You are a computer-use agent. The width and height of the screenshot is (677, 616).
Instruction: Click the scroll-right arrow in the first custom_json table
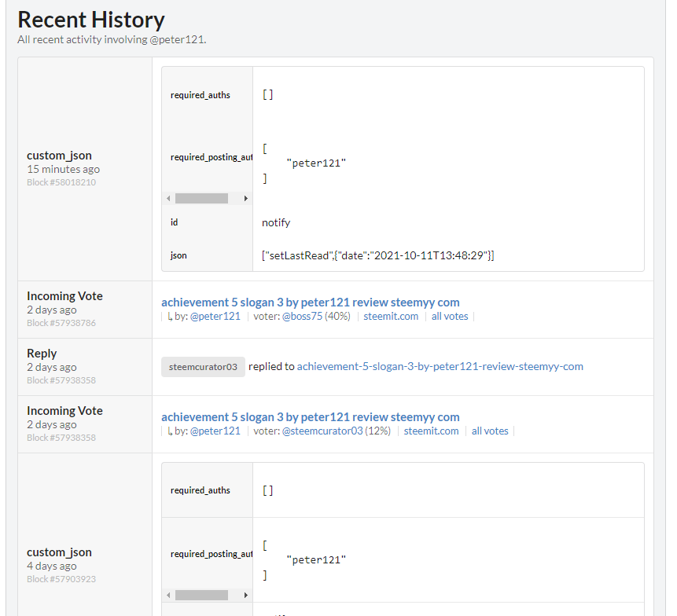pos(245,199)
